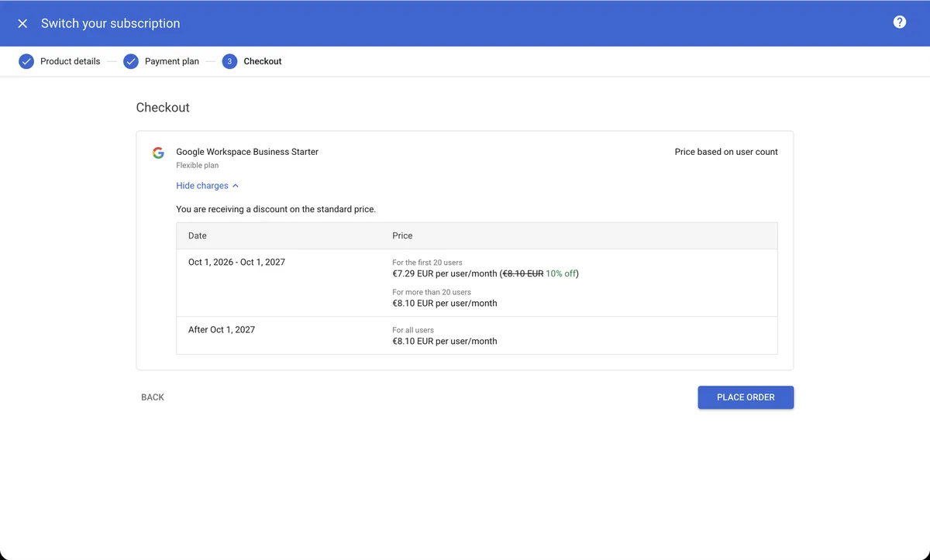Click the Oct 1, 2026 - Oct 1, 2027 cell
Viewport: 930px width, 560px height.
[x=236, y=263]
